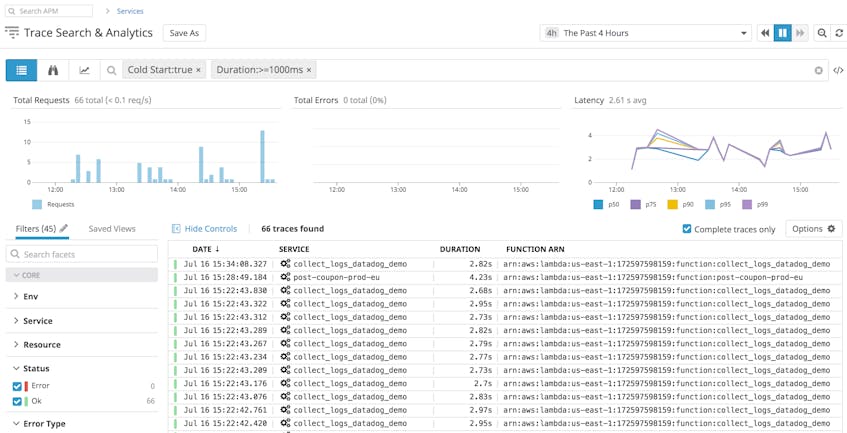Click the zoom out time icon
This screenshot has height=433, width=847.
coord(822,33)
